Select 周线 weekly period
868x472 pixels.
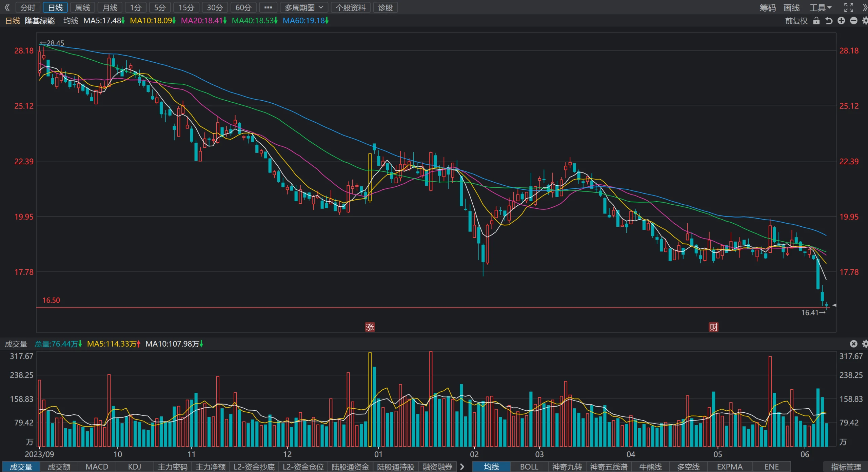coord(82,7)
